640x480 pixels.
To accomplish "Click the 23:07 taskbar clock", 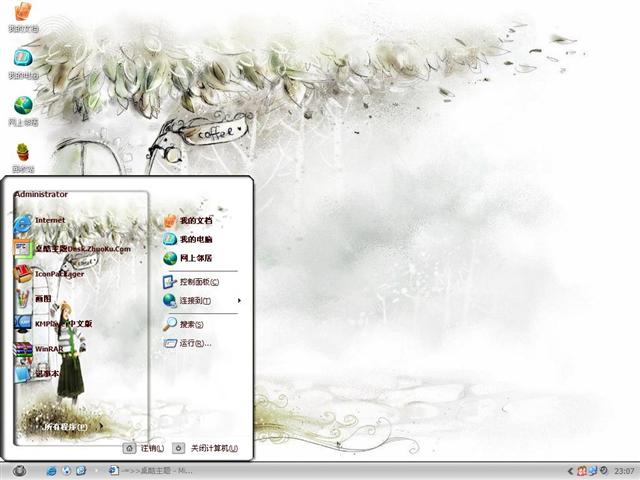I will click(x=624, y=471).
